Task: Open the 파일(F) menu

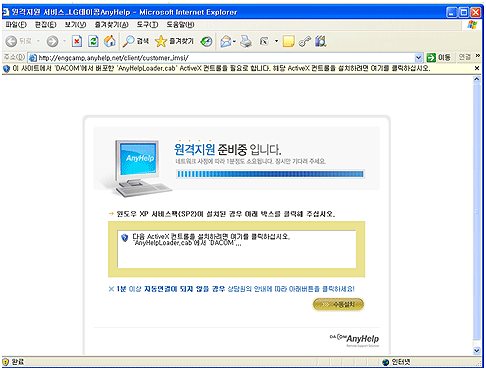Action: (x=16, y=25)
